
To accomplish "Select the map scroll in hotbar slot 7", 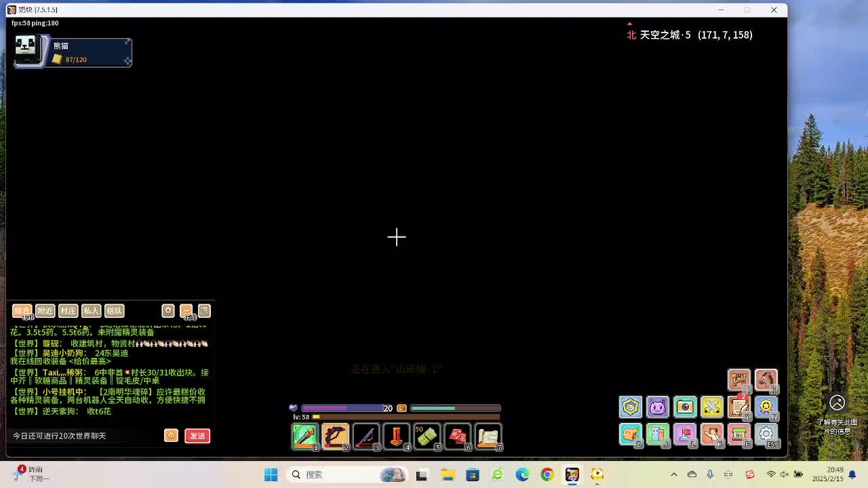I will click(x=488, y=436).
